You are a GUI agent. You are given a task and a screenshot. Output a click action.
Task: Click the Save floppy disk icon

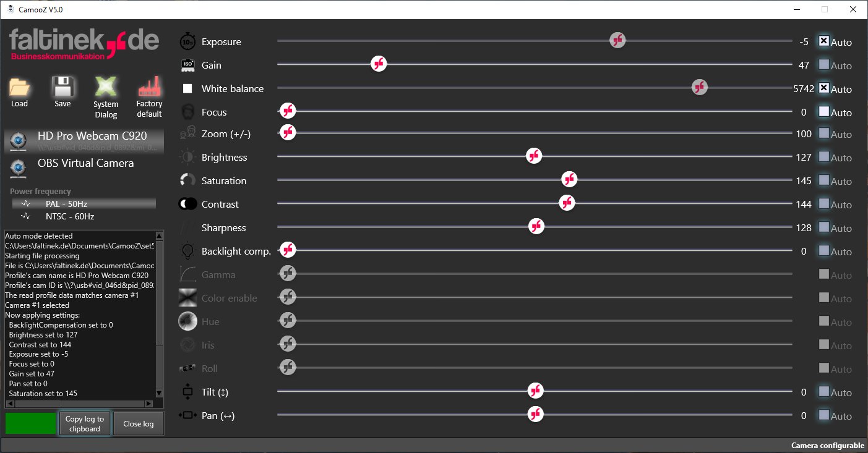(62, 87)
